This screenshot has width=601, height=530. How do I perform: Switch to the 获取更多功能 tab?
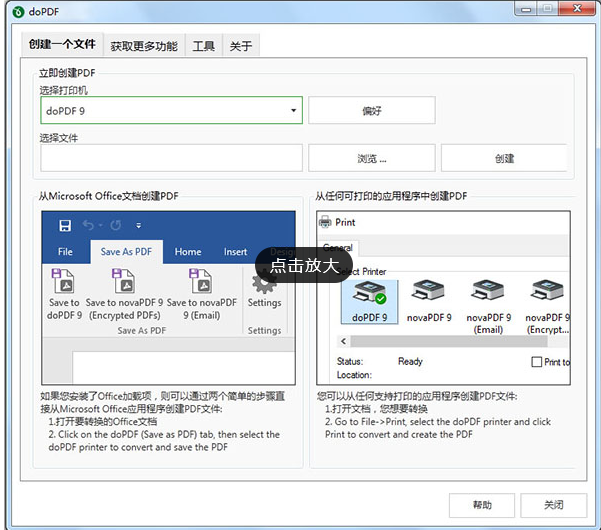click(x=144, y=46)
